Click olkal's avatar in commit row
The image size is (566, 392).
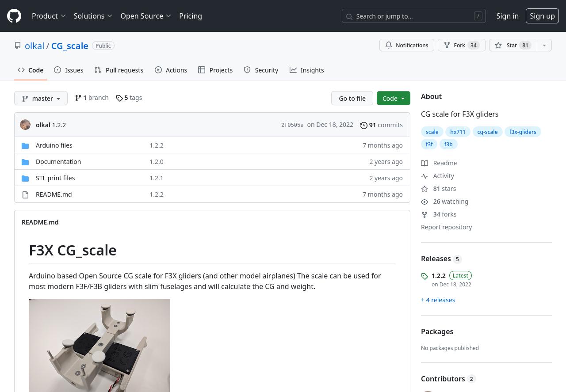click(x=25, y=125)
